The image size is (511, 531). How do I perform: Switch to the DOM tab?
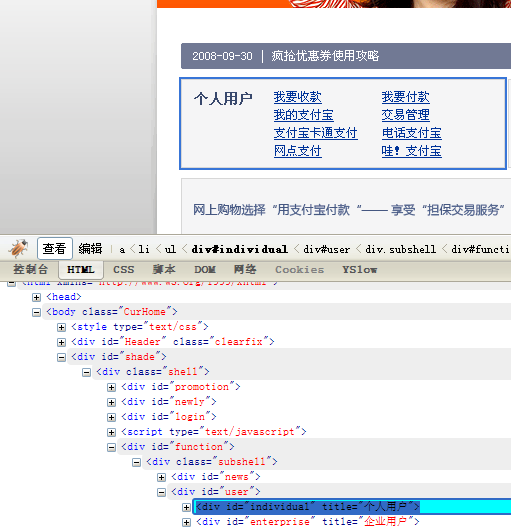pyautogui.click(x=205, y=270)
